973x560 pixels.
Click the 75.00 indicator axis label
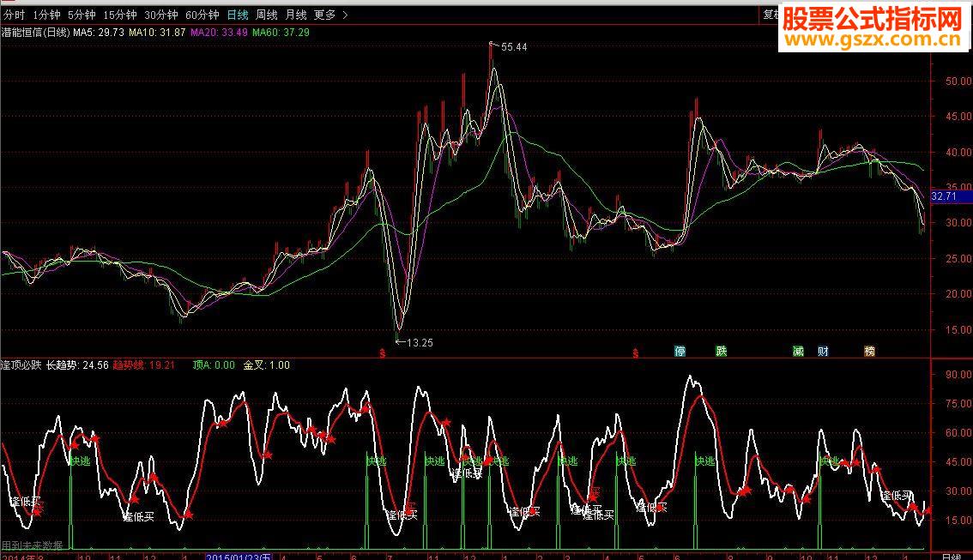click(958, 404)
